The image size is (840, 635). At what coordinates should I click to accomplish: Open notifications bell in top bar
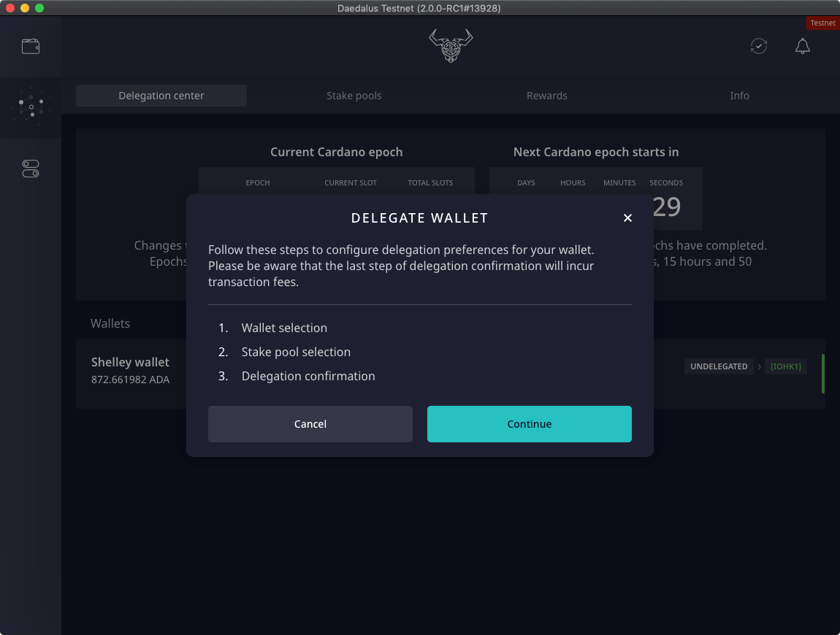(x=802, y=47)
